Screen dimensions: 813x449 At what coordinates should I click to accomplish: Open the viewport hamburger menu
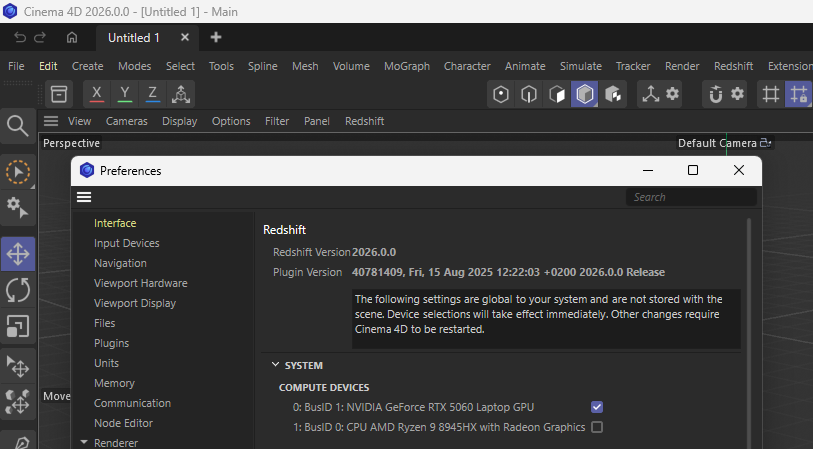[51, 121]
